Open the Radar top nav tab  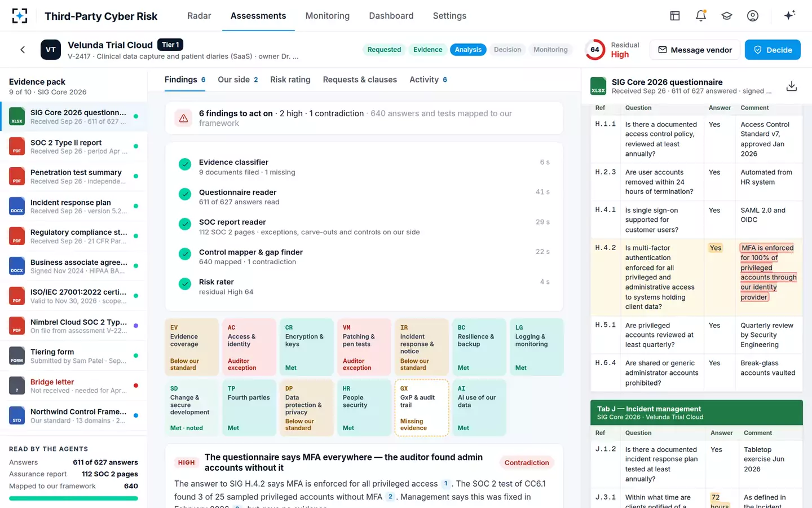(x=199, y=16)
